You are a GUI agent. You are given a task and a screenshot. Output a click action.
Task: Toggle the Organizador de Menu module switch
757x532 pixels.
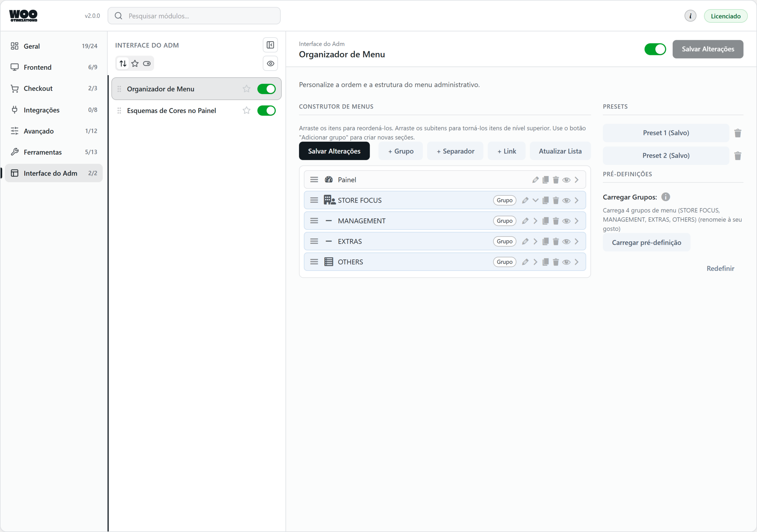point(266,89)
